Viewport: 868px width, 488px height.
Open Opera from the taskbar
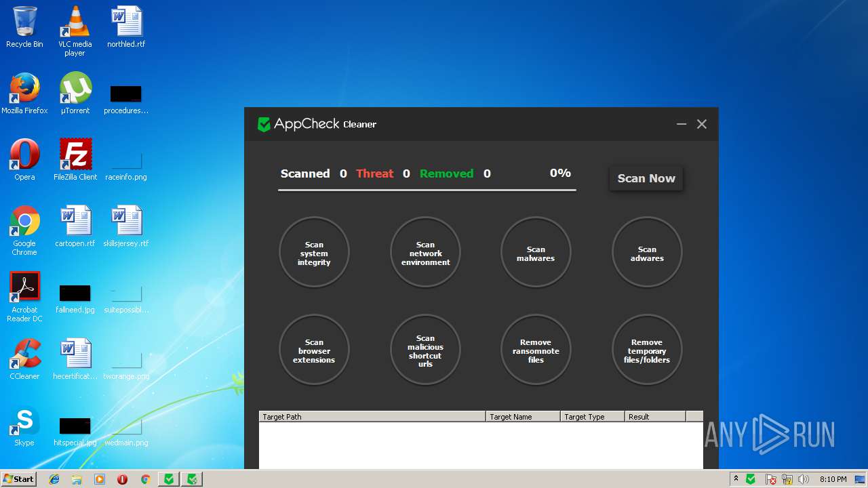click(x=123, y=479)
